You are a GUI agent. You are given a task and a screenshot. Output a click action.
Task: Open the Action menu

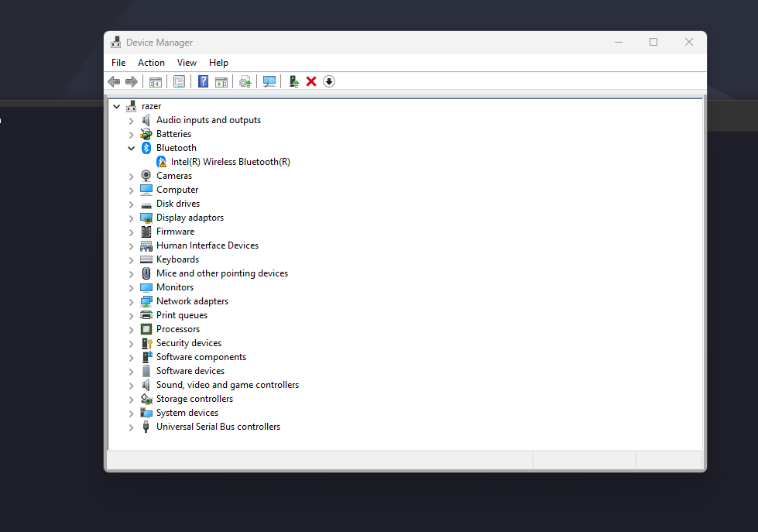(151, 63)
